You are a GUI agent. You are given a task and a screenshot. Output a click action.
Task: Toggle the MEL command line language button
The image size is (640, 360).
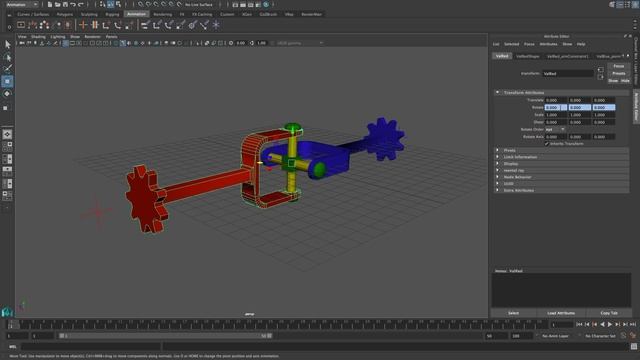coord(13,347)
